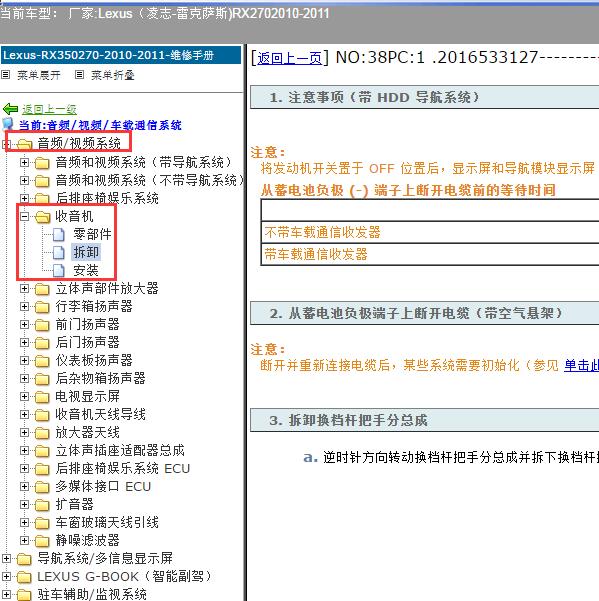Expand the 驻车辅助/监视系统 node
The height and width of the screenshot is (601, 599).
[x=7, y=594]
